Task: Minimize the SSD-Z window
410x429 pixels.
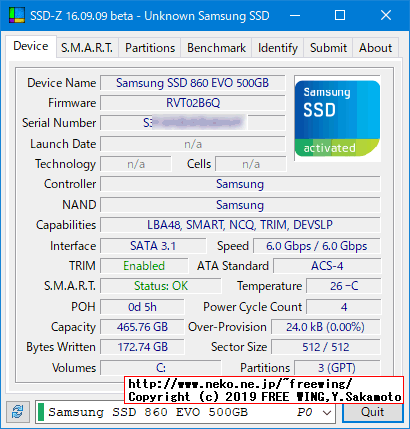Action: [x=295, y=15]
